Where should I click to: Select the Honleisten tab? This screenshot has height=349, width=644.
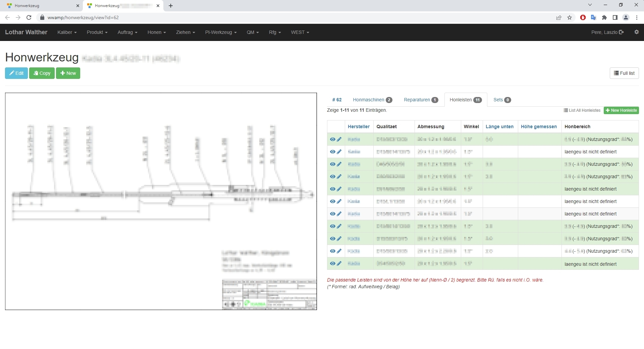(466, 100)
